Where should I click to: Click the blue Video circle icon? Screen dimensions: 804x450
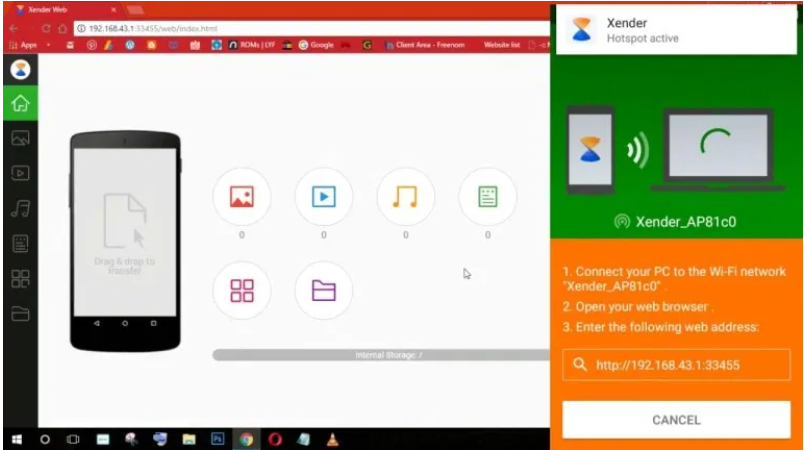coord(323,197)
